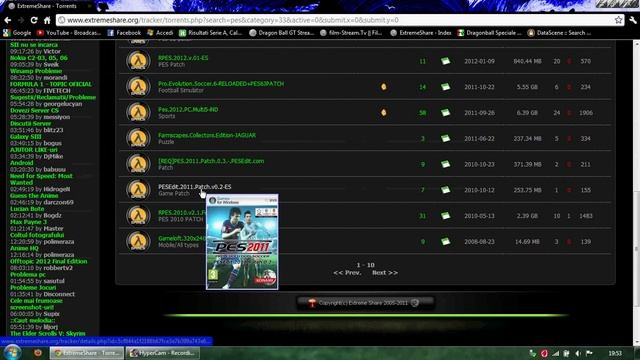This screenshot has height=360, width=640.
Task: Click the category icon for Pro.Evolution.Soccer.6-RELOADED
Action: pyautogui.click(x=138, y=87)
